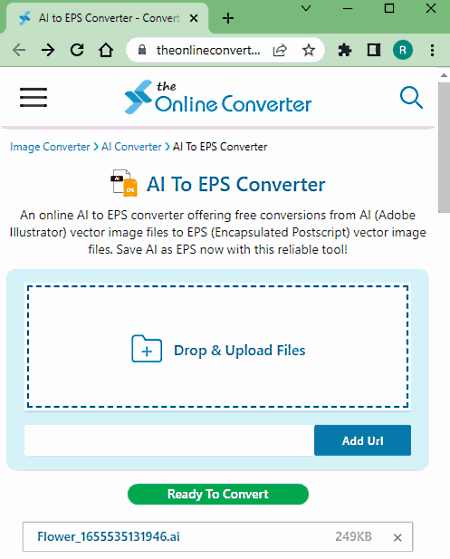Open the R profile avatar

coord(403,50)
